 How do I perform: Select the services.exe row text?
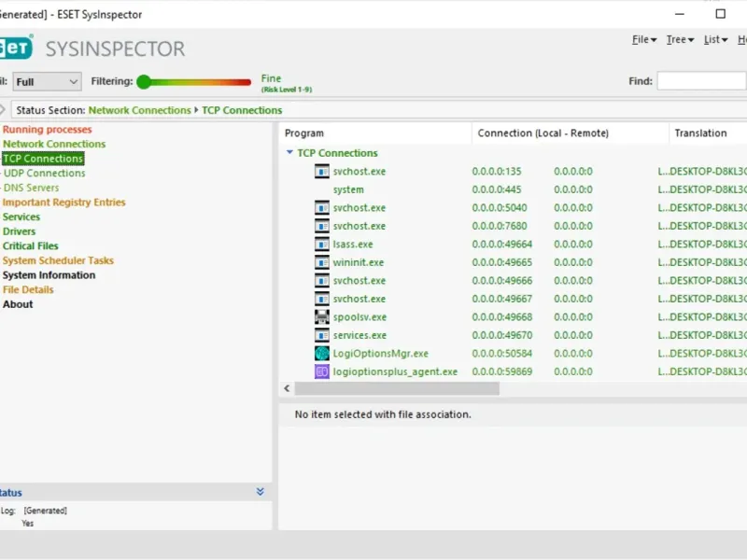[359, 335]
